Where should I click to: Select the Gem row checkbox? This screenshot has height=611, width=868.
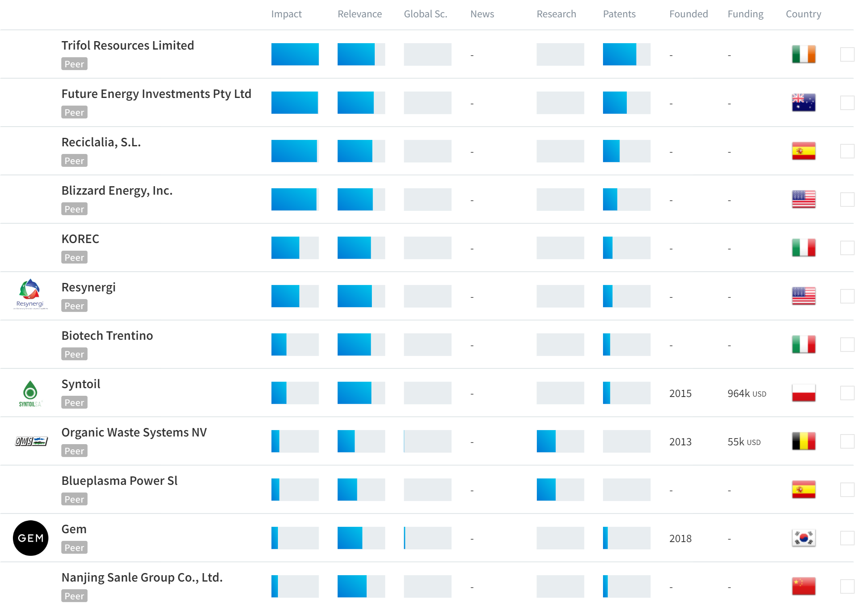(x=847, y=538)
